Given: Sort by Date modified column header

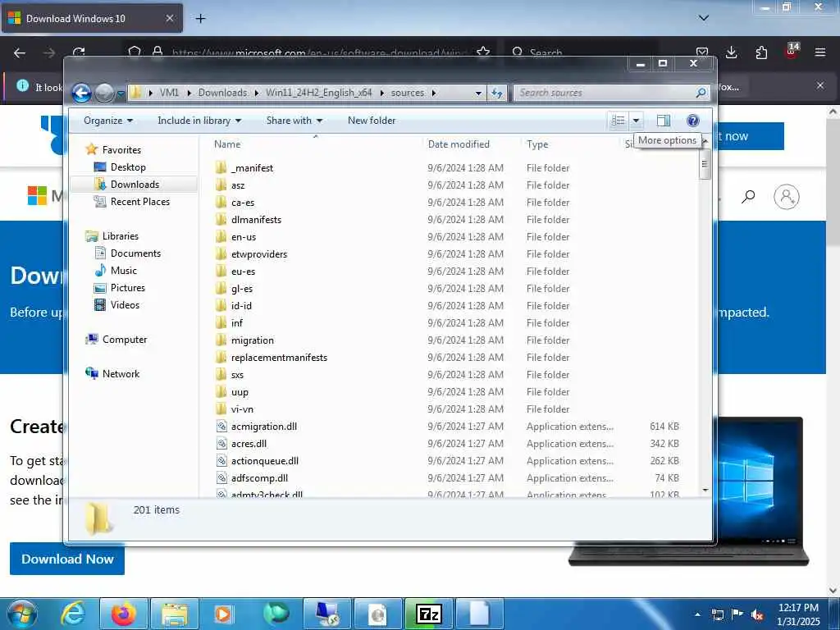Looking at the screenshot, I should (459, 144).
